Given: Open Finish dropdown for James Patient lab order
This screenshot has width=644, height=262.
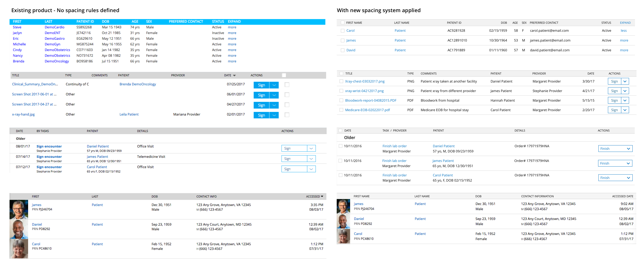Looking at the screenshot, I should click(628, 163).
